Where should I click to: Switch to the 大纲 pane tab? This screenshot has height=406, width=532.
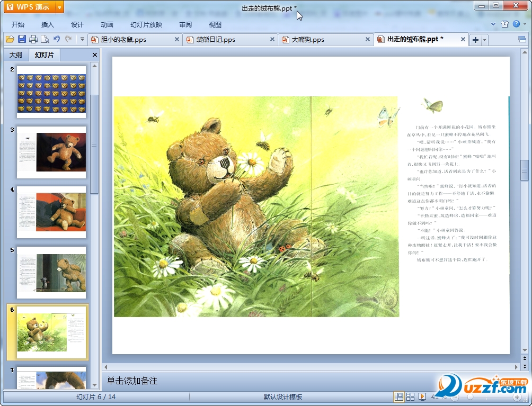(x=15, y=55)
